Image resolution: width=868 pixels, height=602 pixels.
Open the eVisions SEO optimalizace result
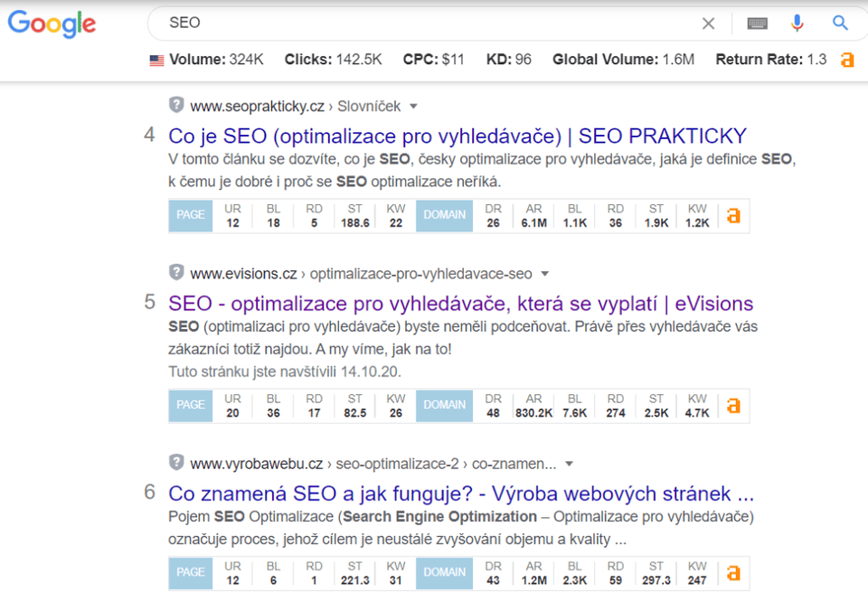click(460, 304)
